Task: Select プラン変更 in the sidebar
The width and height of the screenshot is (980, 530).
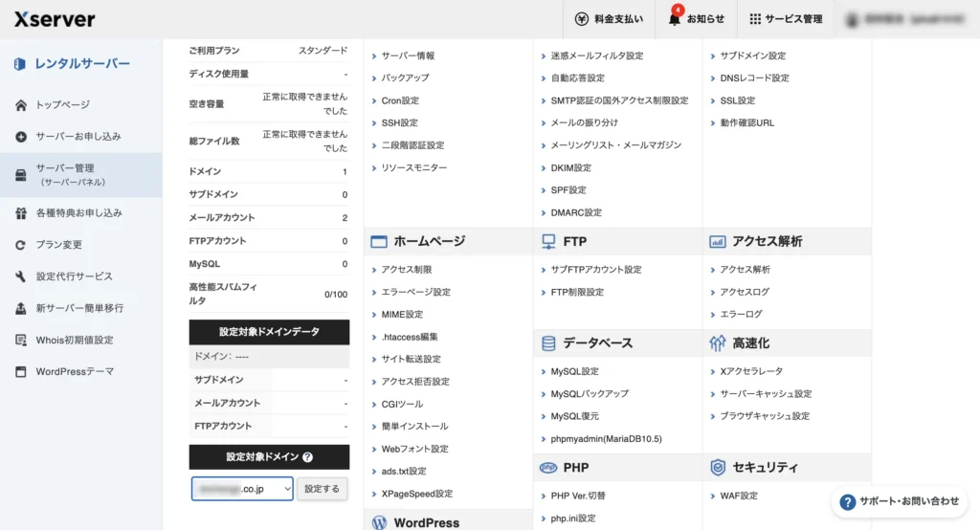Action: coord(59,245)
